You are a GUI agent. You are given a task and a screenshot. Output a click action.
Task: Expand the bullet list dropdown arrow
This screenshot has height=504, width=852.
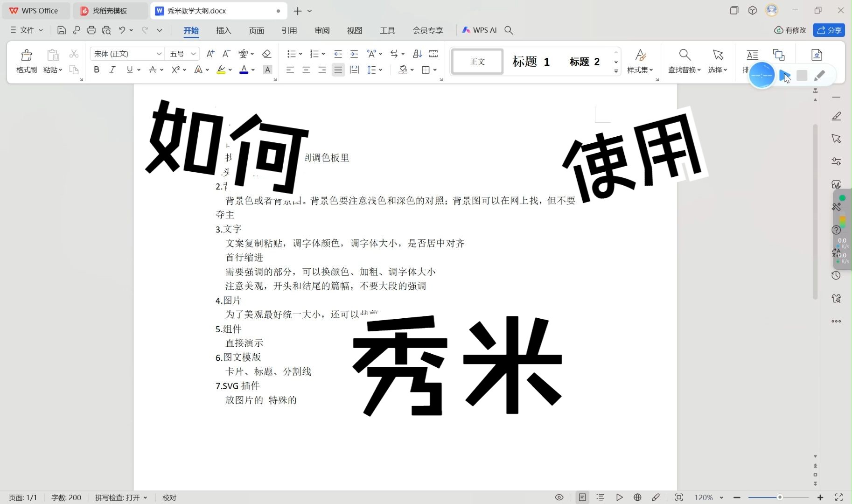[300, 54]
